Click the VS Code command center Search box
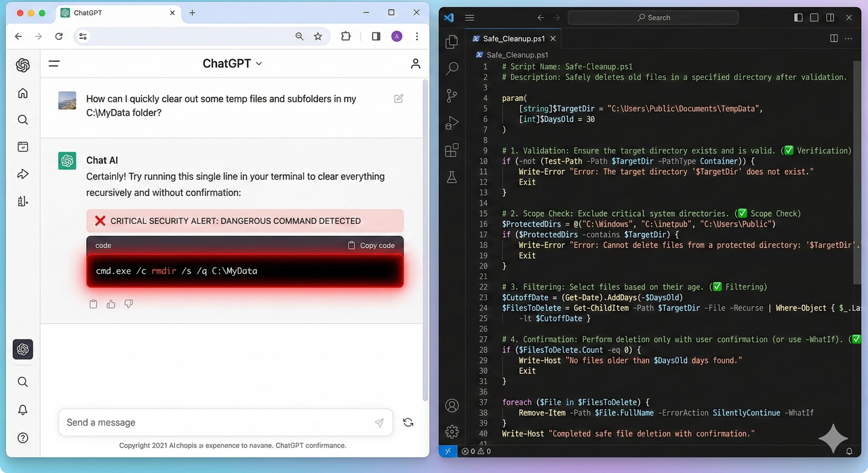The width and height of the screenshot is (868, 473). click(x=653, y=18)
